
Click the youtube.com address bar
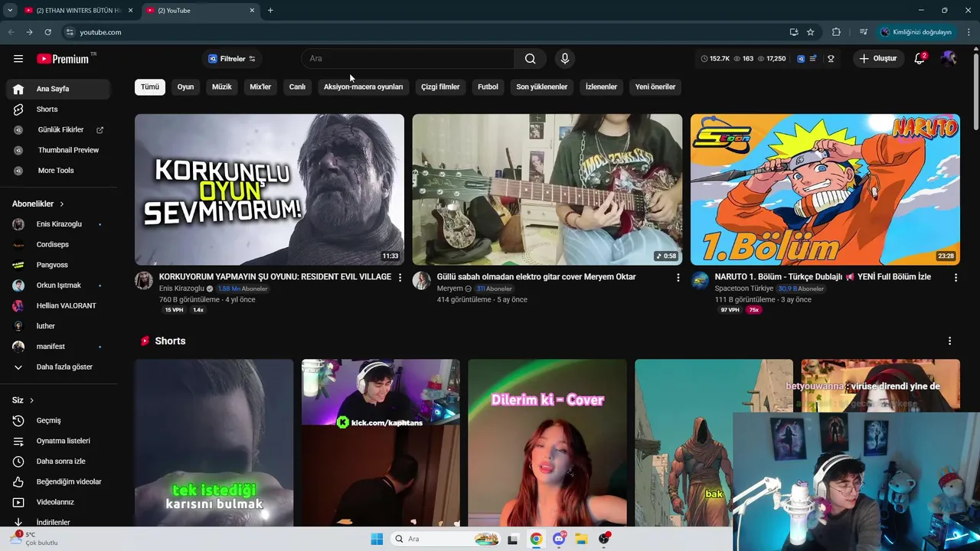(x=425, y=32)
